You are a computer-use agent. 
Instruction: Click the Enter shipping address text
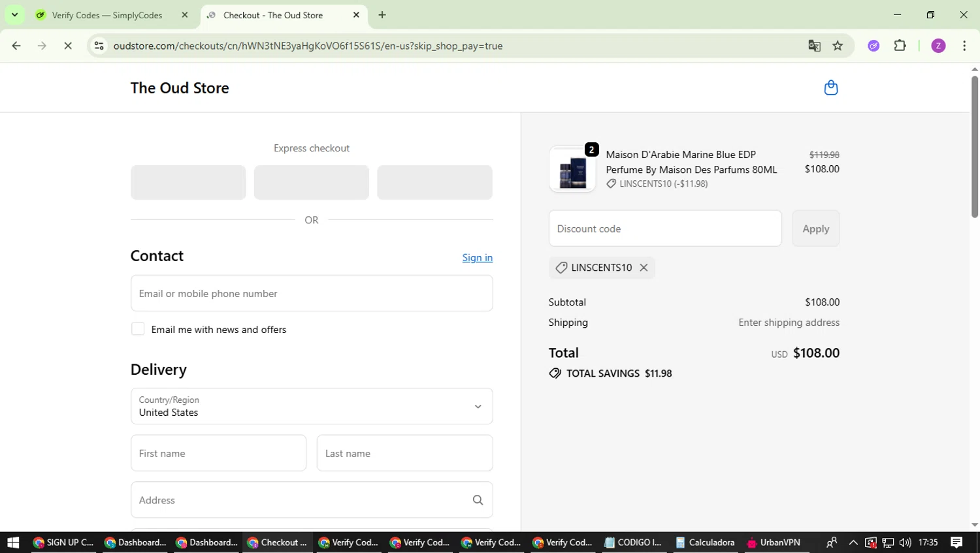(x=789, y=323)
